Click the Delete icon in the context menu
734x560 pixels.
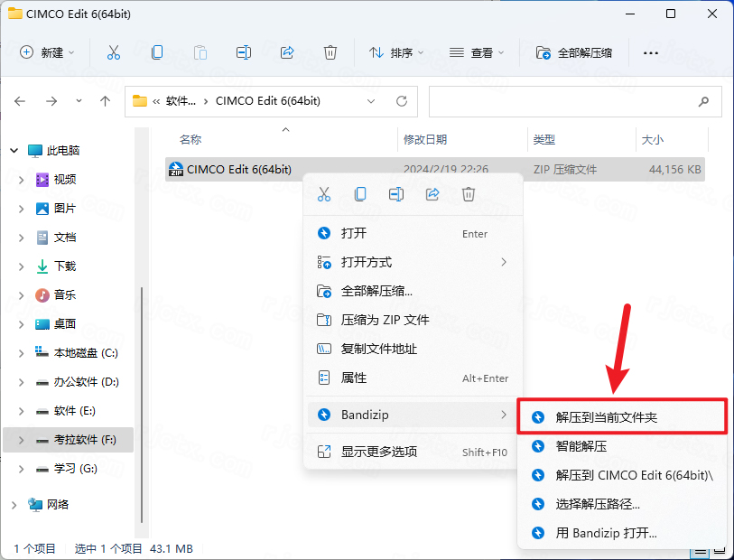469,194
